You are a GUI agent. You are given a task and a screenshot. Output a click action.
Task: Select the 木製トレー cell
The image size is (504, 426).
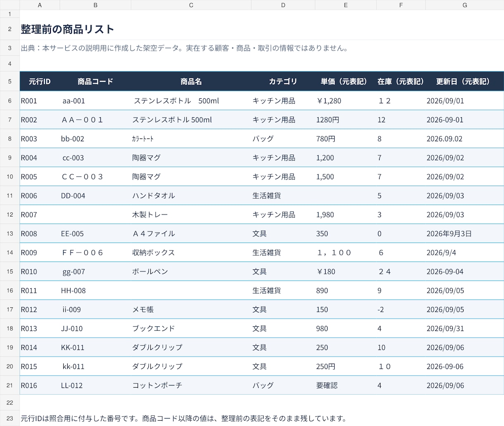(191, 214)
